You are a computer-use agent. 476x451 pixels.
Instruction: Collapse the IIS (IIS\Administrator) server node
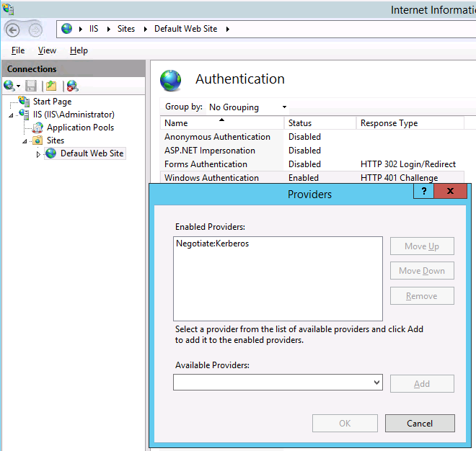coord(11,115)
